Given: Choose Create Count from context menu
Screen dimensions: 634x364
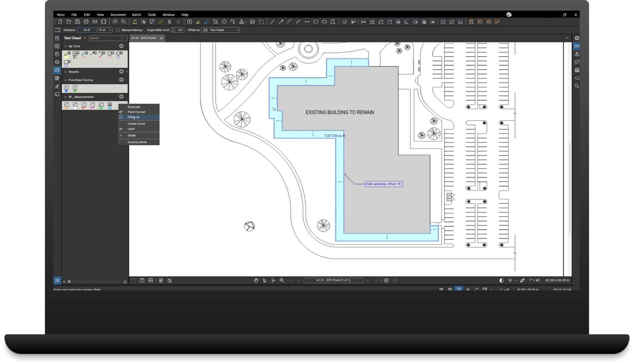Looking at the screenshot, I should [x=139, y=124].
